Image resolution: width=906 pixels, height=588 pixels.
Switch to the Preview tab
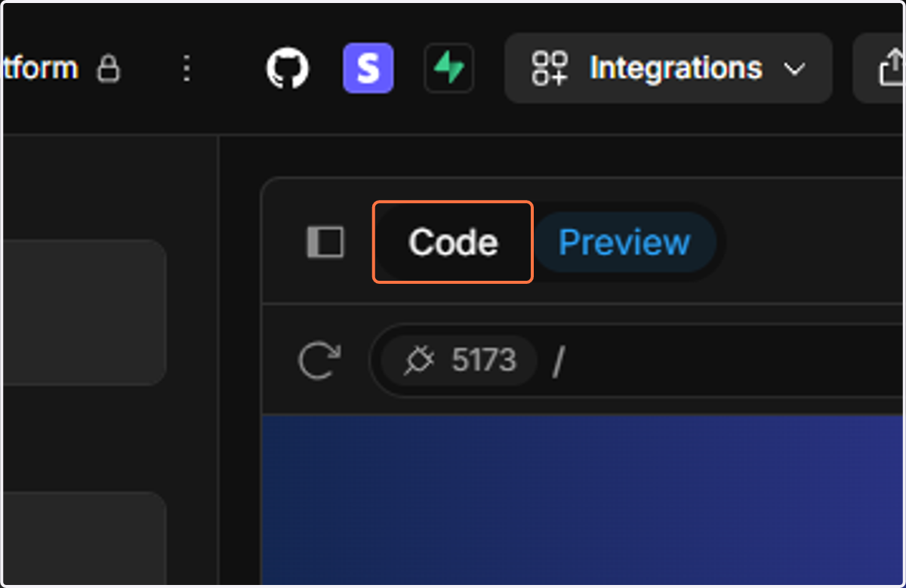tap(624, 242)
